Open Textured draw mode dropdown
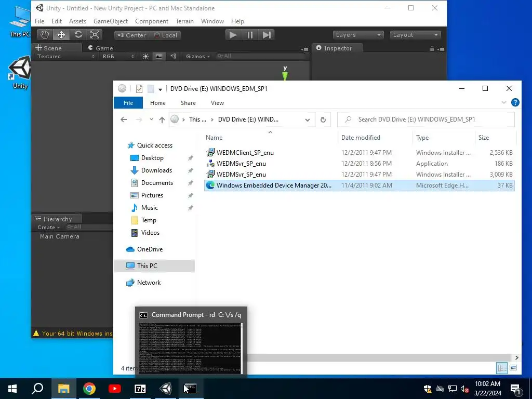 pyautogui.click(x=66, y=56)
